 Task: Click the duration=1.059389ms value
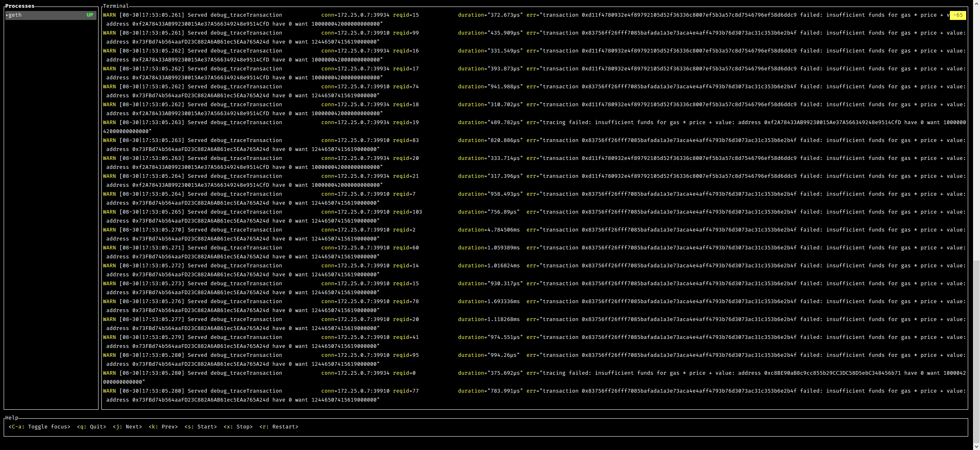click(489, 248)
